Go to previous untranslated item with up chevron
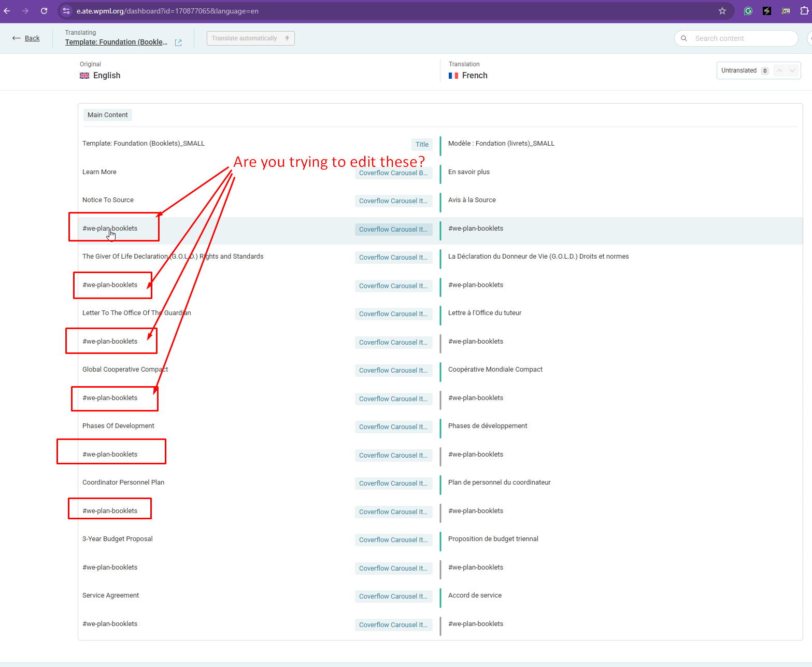 click(779, 70)
